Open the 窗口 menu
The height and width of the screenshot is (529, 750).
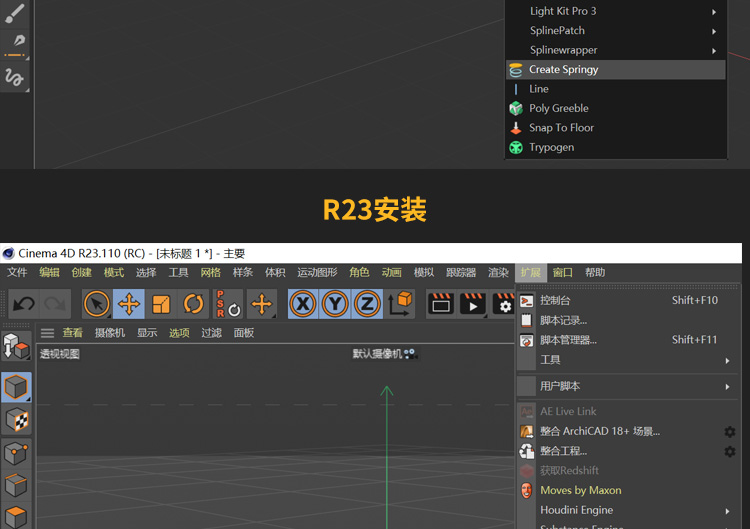[x=562, y=273]
